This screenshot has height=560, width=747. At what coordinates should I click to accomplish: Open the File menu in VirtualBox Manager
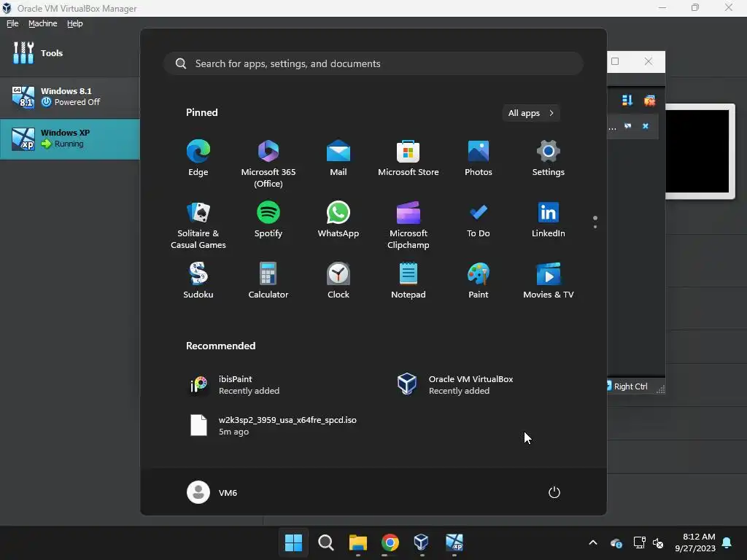pyautogui.click(x=12, y=23)
